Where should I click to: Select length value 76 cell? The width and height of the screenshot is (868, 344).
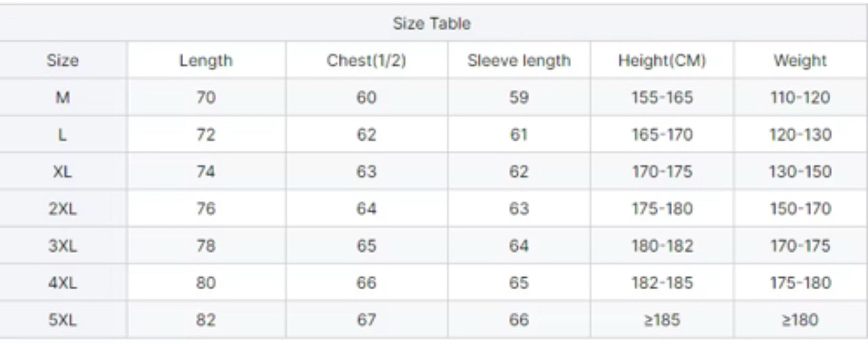click(x=206, y=209)
